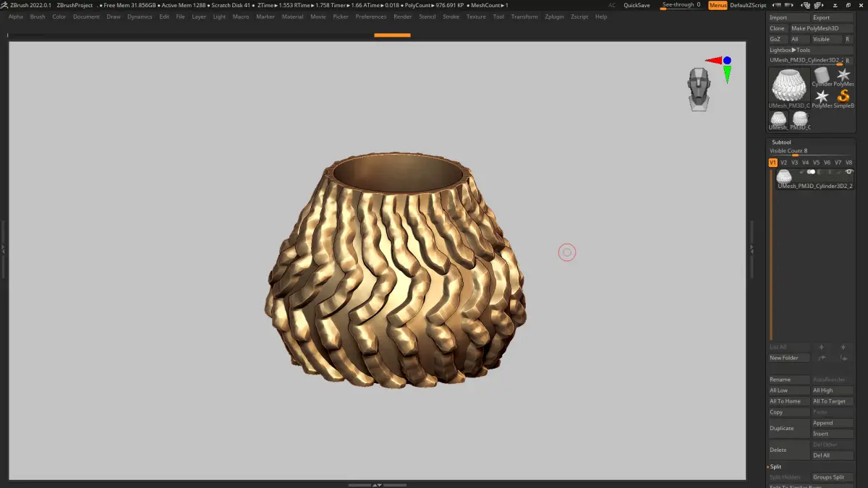Pick the small PM3D_C tool thumbnail
The image size is (868, 488).
point(800,121)
